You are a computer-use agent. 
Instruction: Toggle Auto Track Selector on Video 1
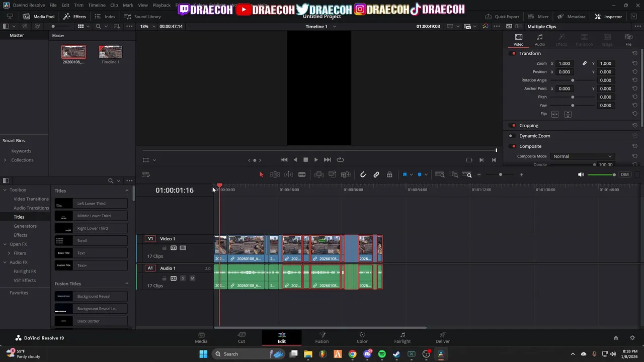[174, 248]
